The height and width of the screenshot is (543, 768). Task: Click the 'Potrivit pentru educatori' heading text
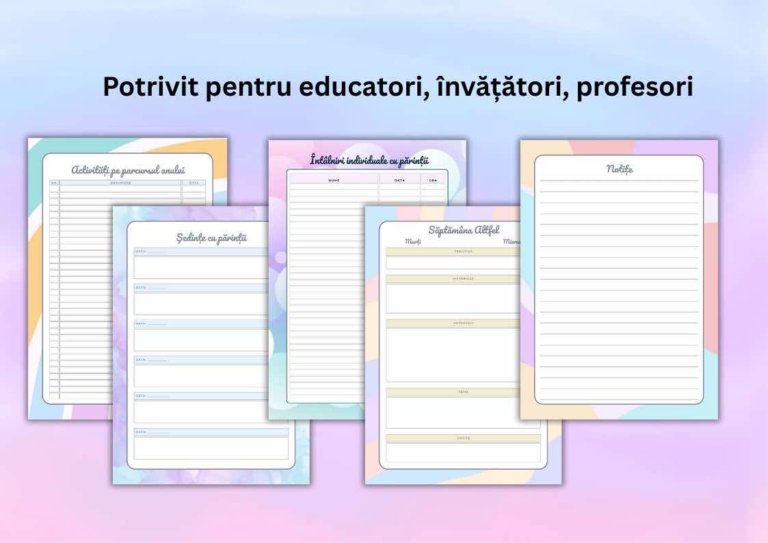(x=397, y=87)
